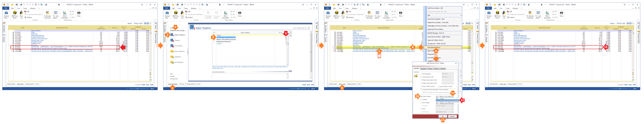
Task: Select 'overflow' row in super chapters table
Action: (x=249, y=44)
